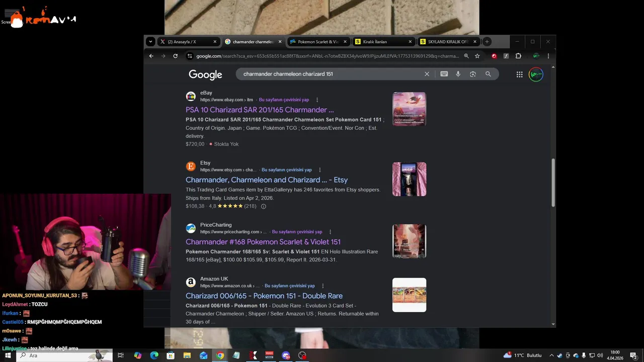Open the notification center icon

(634, 355)
